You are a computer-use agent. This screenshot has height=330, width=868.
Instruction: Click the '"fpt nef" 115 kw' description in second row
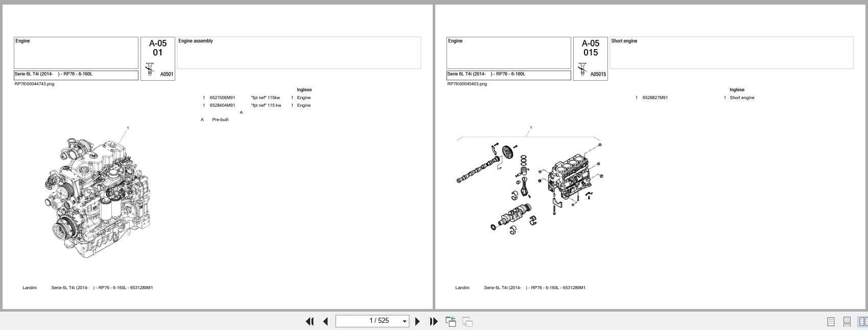point(266,105)
